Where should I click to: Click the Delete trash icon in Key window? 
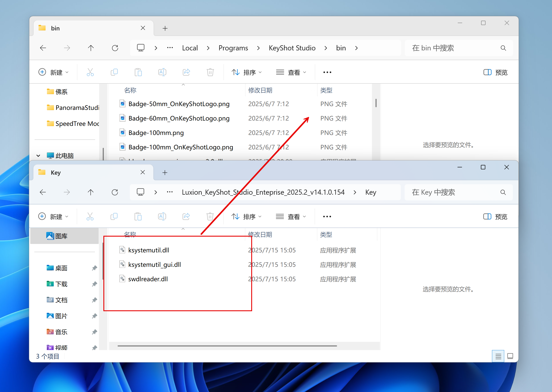210,216
